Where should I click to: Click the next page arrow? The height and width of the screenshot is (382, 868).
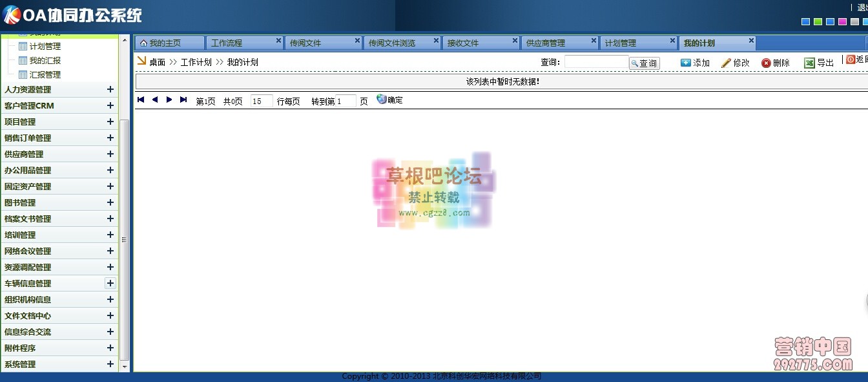point(169,100)
